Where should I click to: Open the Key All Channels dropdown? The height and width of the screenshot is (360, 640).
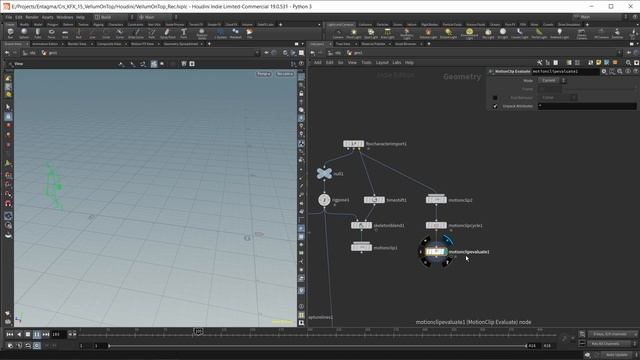tap(612, 344)
